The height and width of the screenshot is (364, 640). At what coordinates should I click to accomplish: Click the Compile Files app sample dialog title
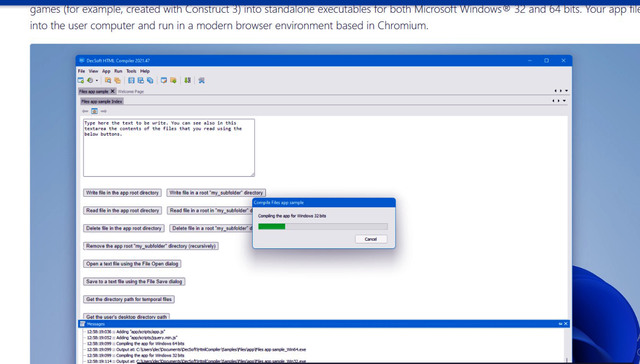[279, 203]
